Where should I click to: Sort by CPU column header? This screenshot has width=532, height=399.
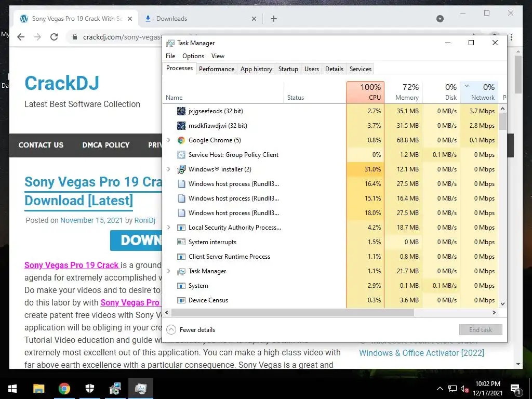365,92
